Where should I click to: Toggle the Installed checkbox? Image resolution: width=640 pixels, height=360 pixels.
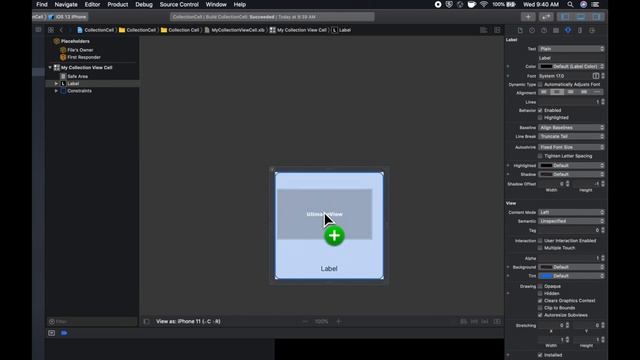540,355
